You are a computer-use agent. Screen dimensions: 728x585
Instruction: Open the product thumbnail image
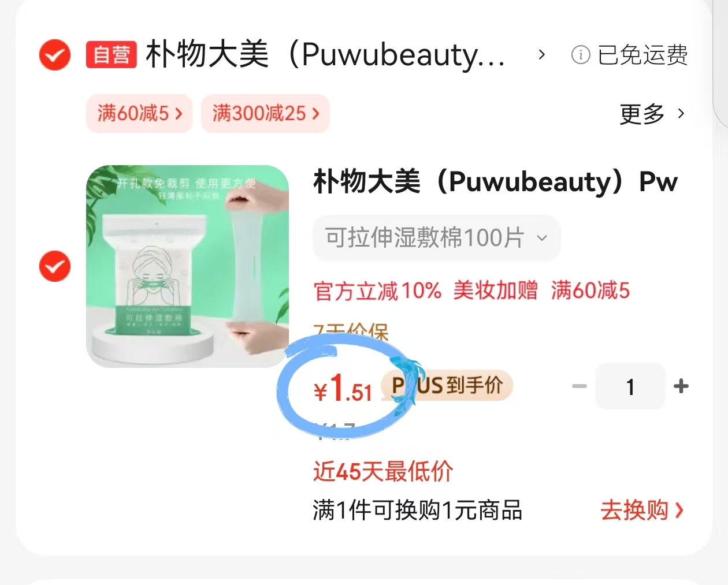(187, 266)
